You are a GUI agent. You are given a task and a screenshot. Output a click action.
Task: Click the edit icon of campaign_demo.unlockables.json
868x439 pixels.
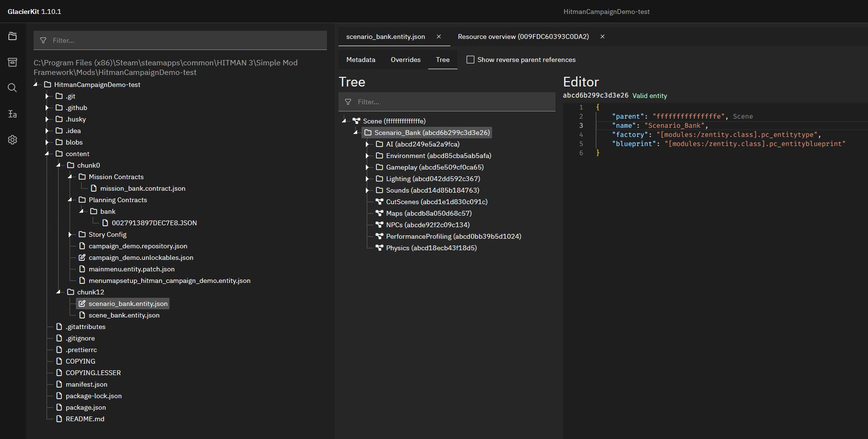pyautogui.click(x=82, y=257)
